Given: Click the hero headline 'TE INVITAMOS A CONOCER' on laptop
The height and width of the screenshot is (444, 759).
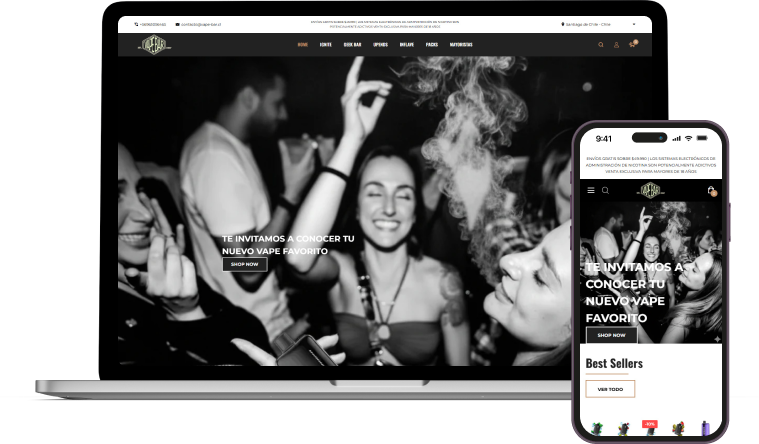Looking at the screenshot, I should (x=288, y=245).
